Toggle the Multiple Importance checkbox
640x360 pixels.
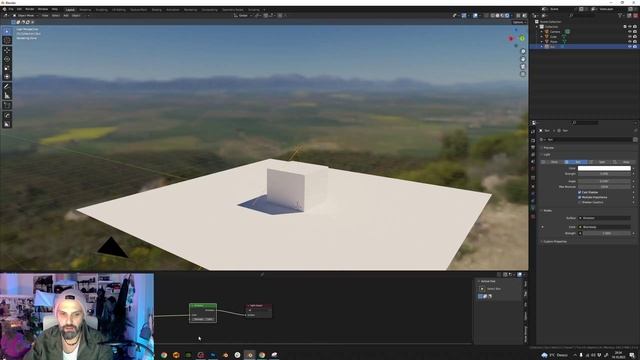point(580,197)
